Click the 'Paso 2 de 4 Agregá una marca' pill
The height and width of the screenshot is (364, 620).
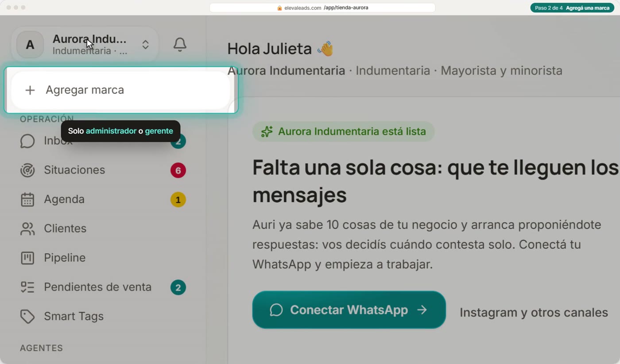pos(572,8)
